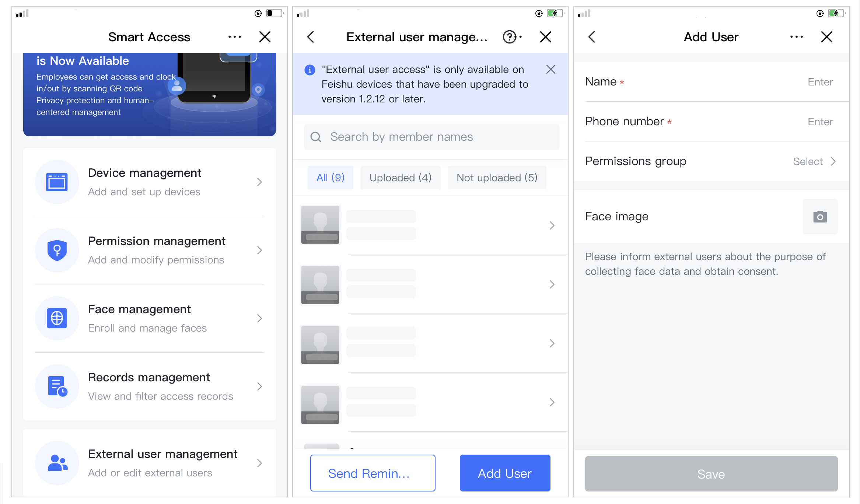This screenshot has height=504, width=860.
Task: Dismiss the Feishu version info banner
Action: click(x=550, y=69)
